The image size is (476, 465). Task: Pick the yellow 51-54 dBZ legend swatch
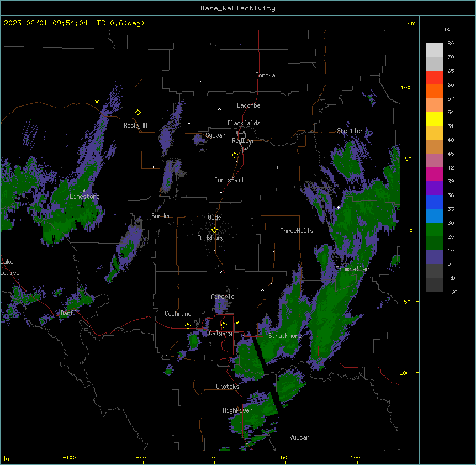click(434, 119)
